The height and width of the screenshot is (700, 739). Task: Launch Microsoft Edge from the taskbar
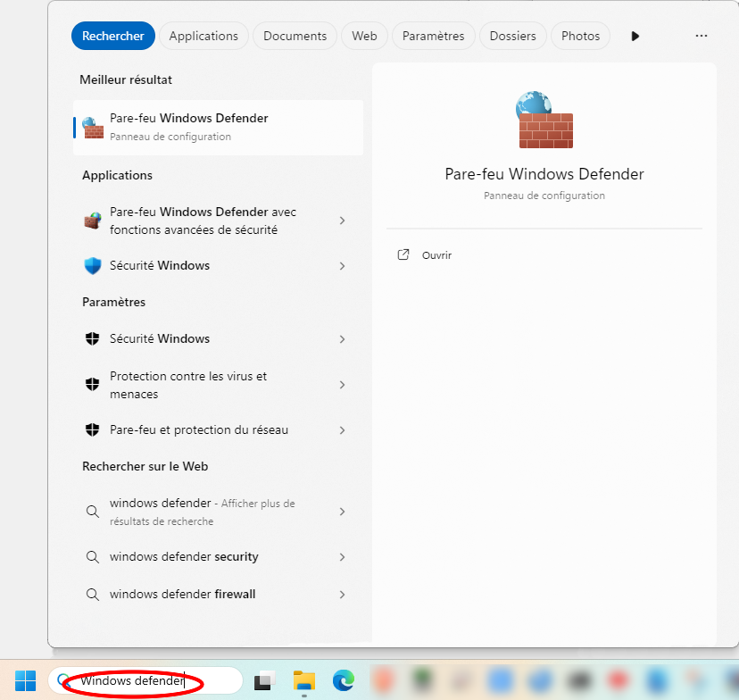coord(344,680)
